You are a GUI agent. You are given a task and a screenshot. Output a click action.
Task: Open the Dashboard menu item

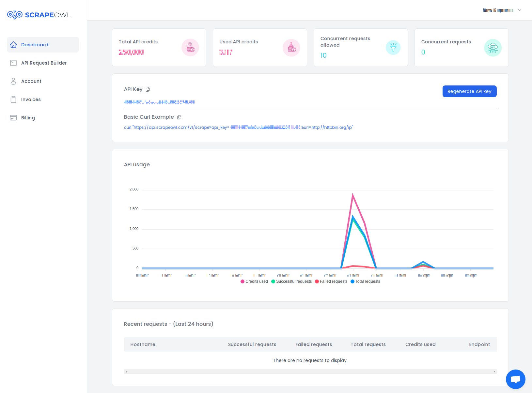43,45
